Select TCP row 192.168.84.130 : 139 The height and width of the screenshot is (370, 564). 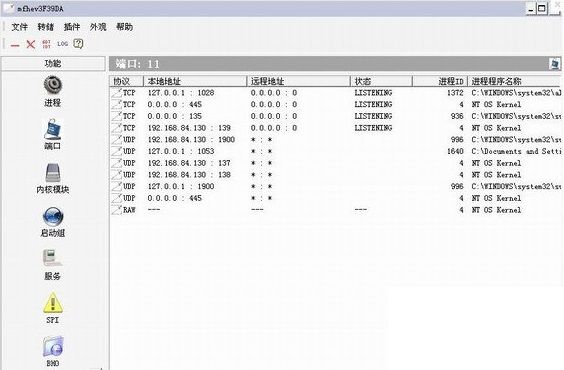point(336,128)
